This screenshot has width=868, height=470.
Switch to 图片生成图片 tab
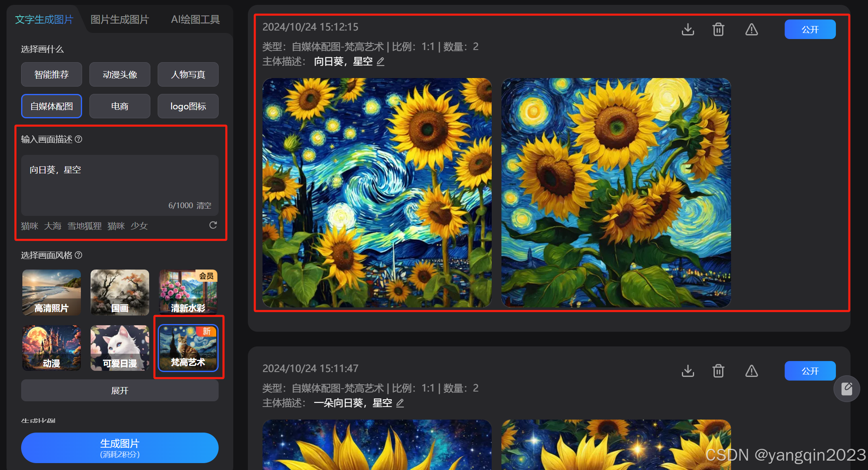[119, 20]
